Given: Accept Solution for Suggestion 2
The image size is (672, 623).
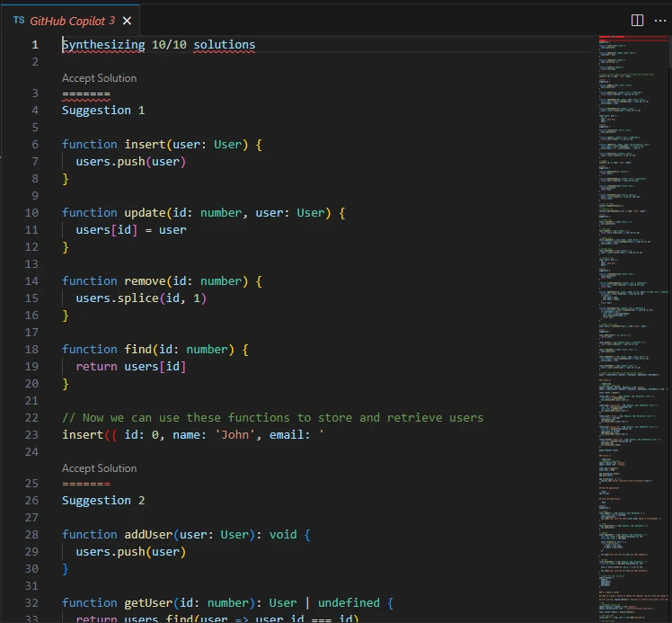Looking at the screenshot, I should pos(99,468).
